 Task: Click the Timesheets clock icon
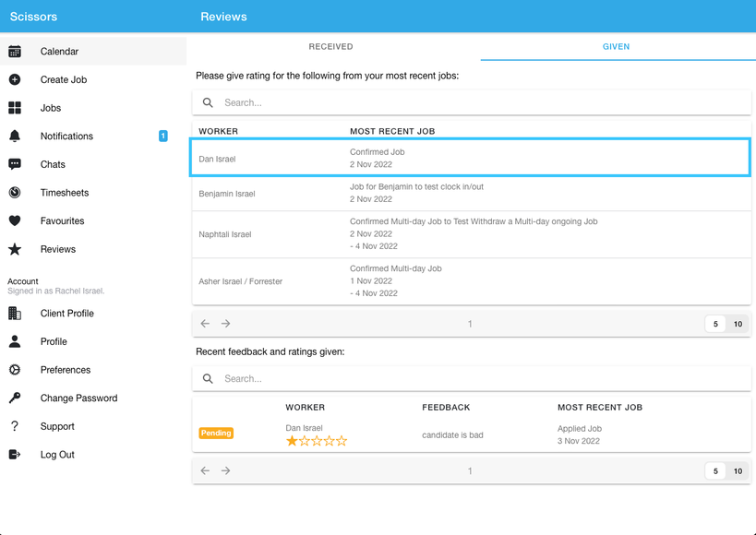pos(15,193)
